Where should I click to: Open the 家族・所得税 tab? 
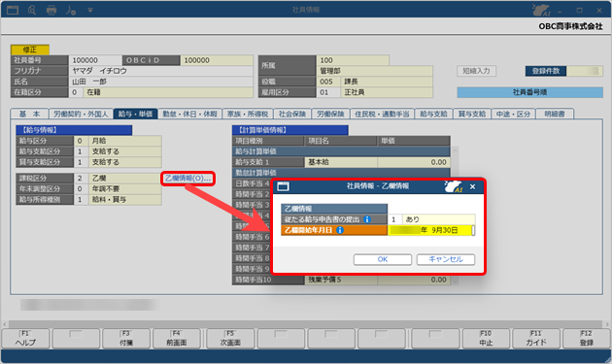tap(248, 114)
